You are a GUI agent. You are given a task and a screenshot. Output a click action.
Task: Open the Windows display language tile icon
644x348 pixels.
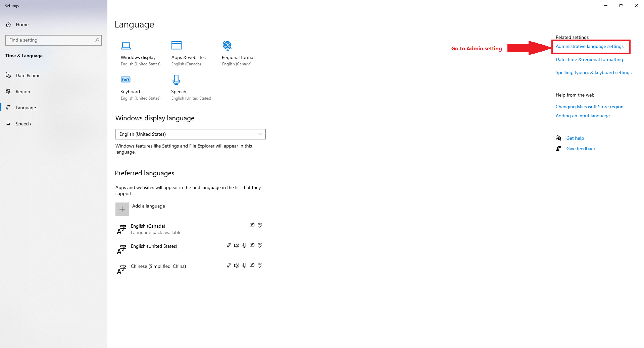126,46
